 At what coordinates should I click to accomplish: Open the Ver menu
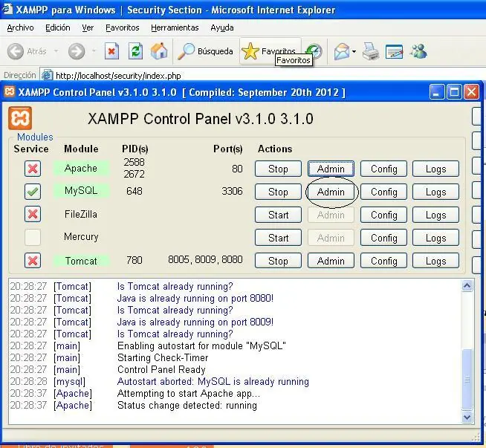click(x=88, y=27)
